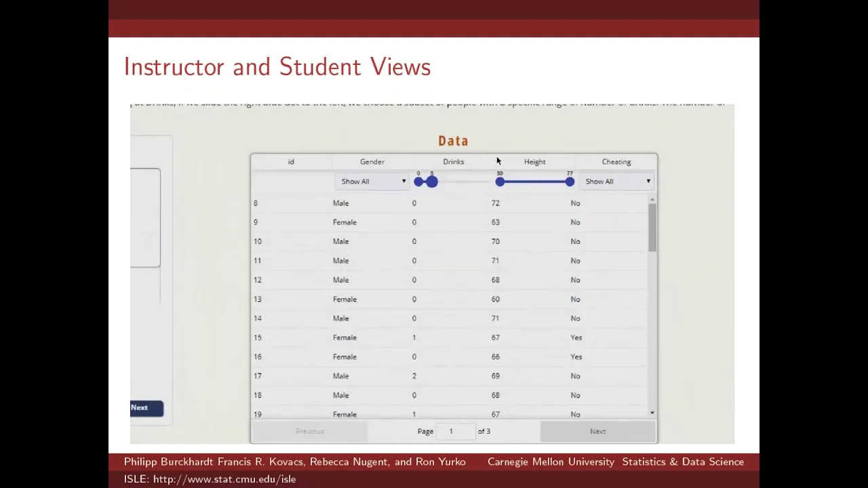
Task: Click height value 66 in row 16
Action: coord(496,357)
